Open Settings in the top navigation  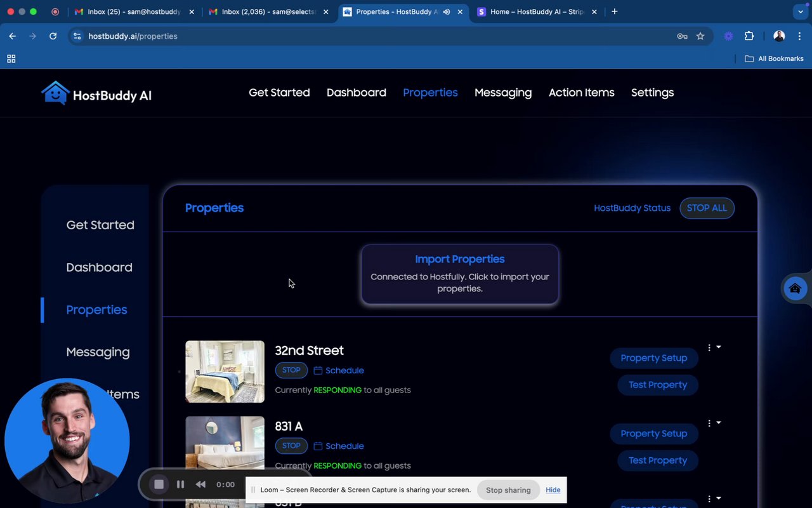[652, 93]
